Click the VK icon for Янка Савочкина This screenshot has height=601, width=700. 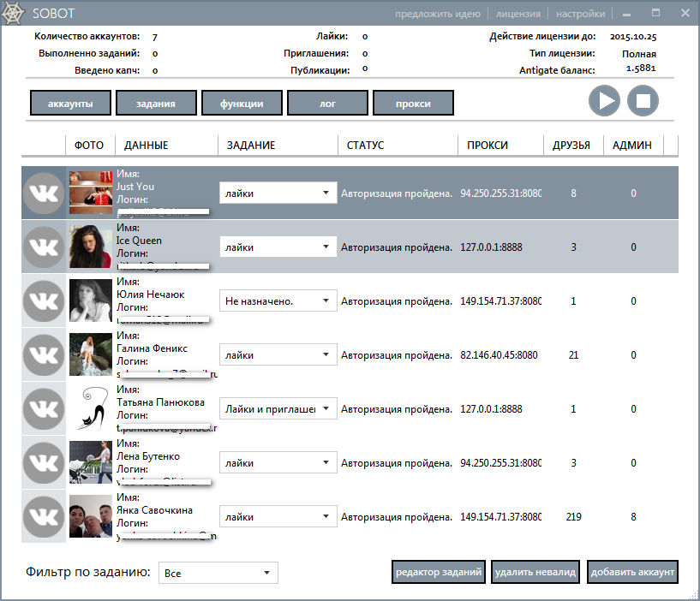tap(44, 517)
